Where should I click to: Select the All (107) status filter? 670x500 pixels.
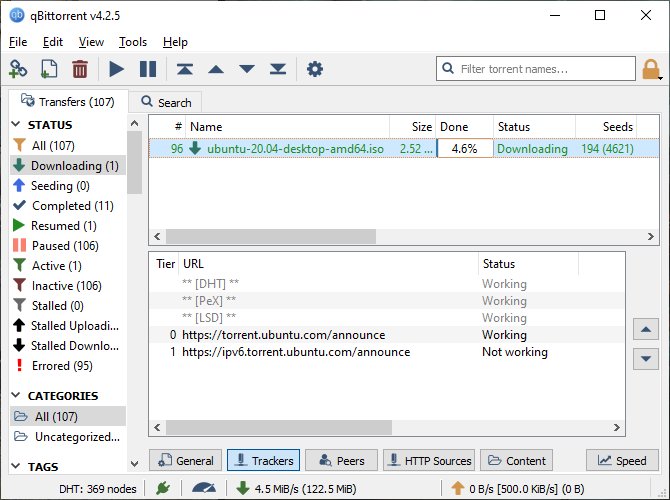click(68, 146)
